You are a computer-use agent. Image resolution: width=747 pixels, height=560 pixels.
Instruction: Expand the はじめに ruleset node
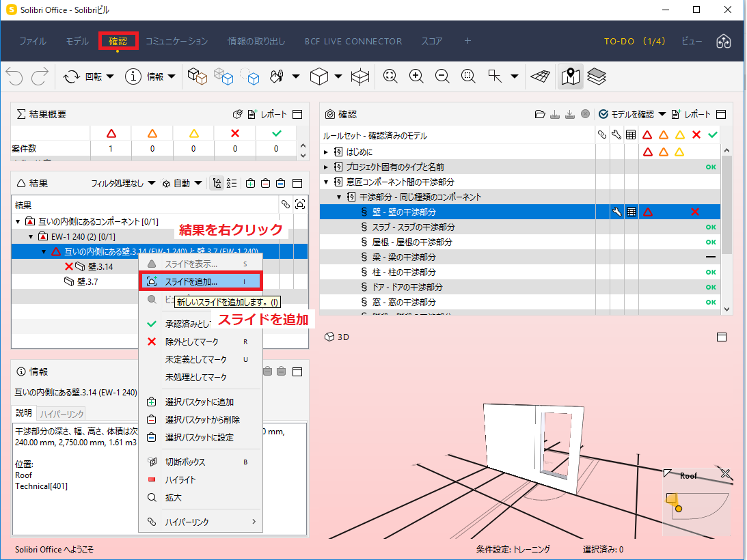[326, 152]
